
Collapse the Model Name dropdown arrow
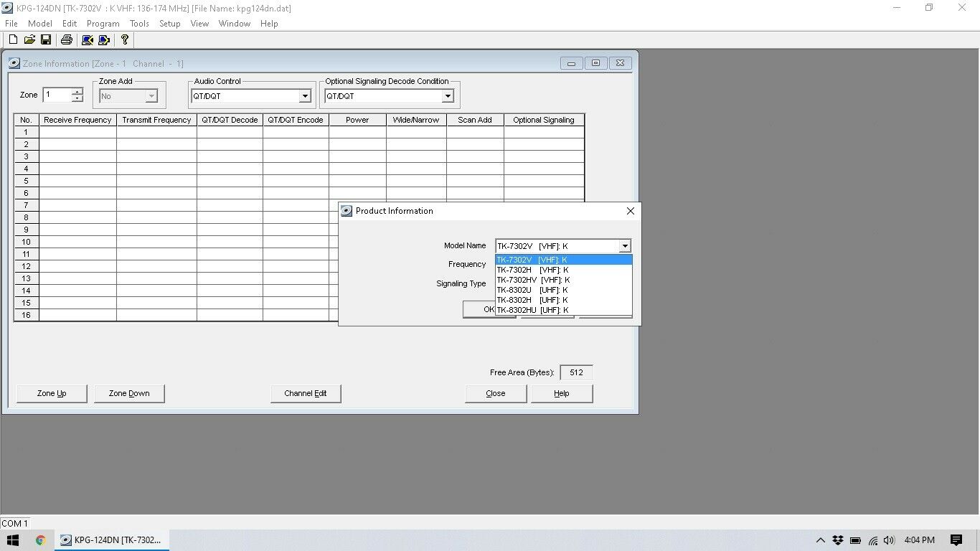click(x=625, y=246)
